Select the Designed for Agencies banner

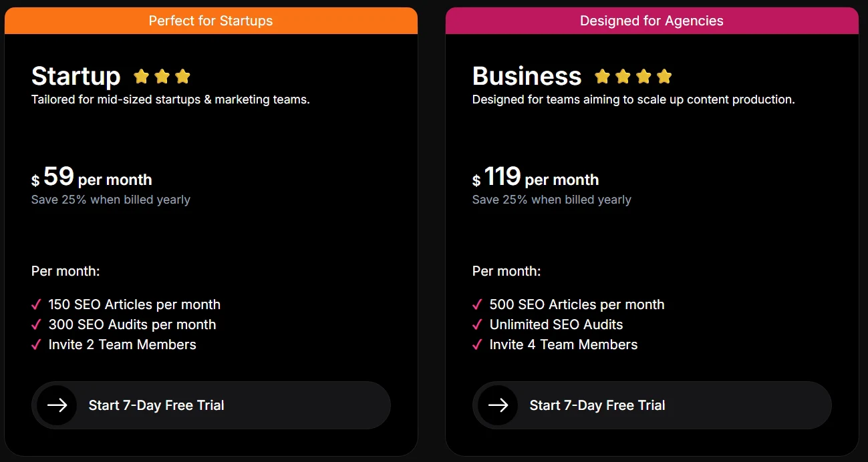(x=652, y=20)
